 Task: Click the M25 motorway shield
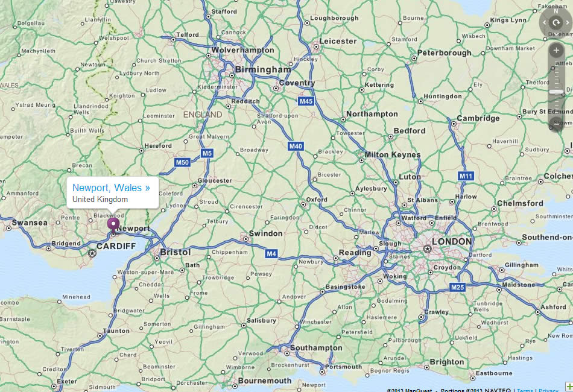coord(457,287)
